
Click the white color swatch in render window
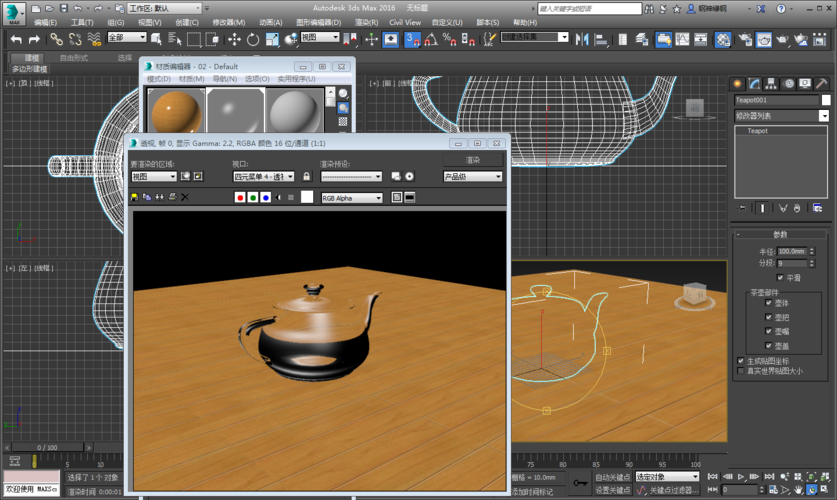(x=307, y=198)
